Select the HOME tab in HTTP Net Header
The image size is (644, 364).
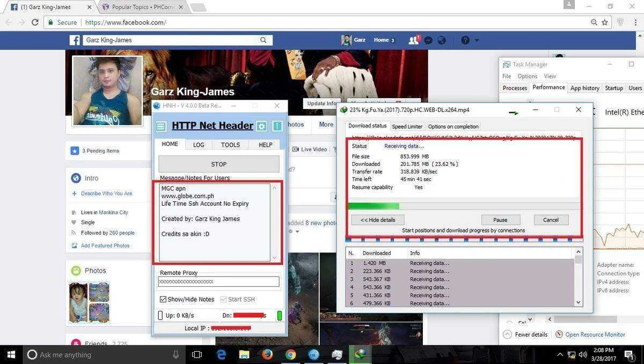tap(170, 144)
